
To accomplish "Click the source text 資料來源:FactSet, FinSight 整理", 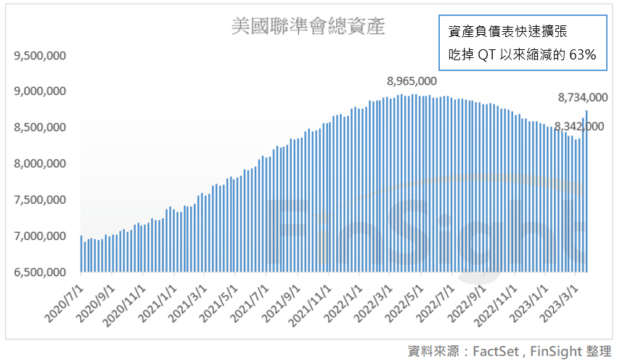I will (x=510, y=351).
